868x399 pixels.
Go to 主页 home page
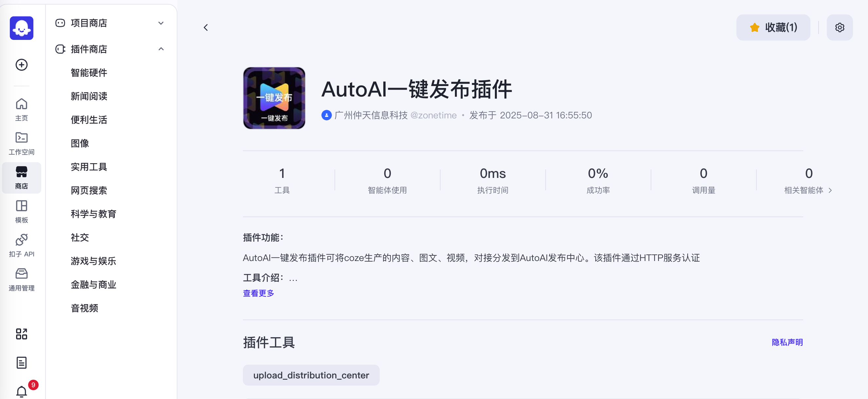click(x=22, y=110)
